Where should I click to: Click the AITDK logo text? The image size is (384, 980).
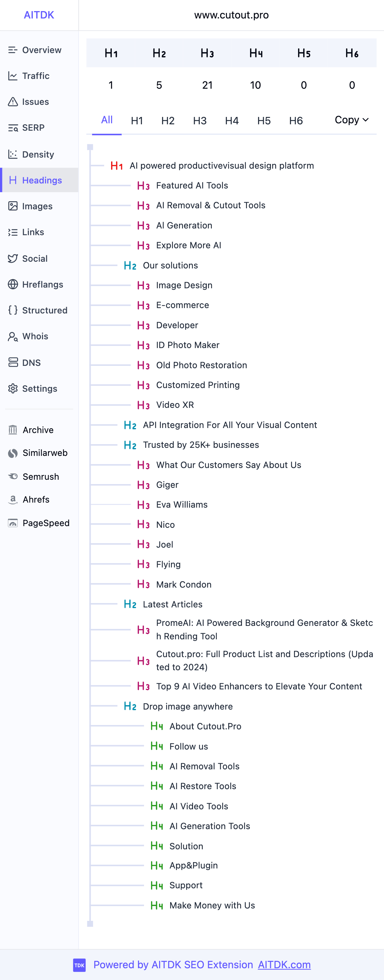[39, 15]
